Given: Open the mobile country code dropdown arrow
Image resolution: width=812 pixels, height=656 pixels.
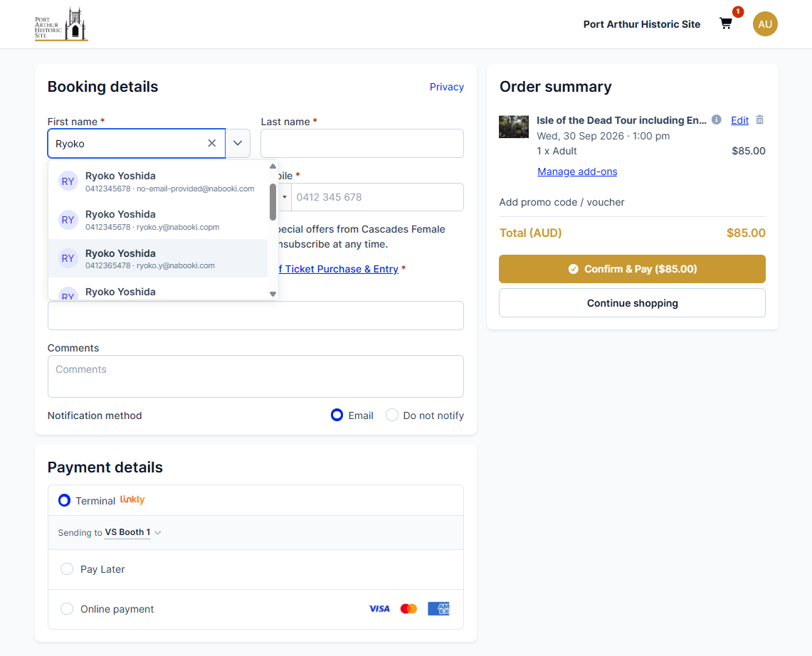Looking at the screenshot, I should coord(284,197).
